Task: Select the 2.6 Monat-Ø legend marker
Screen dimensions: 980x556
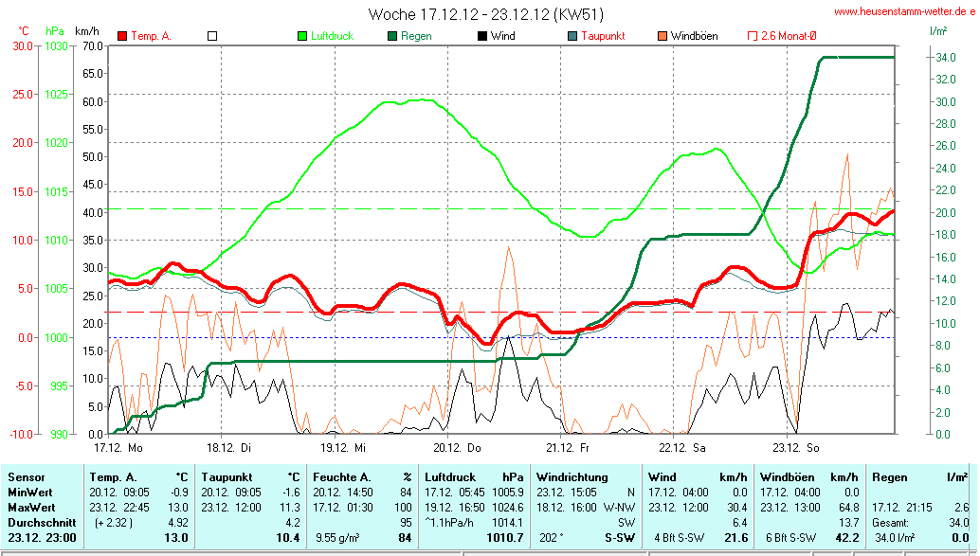Action: (753, 36)
